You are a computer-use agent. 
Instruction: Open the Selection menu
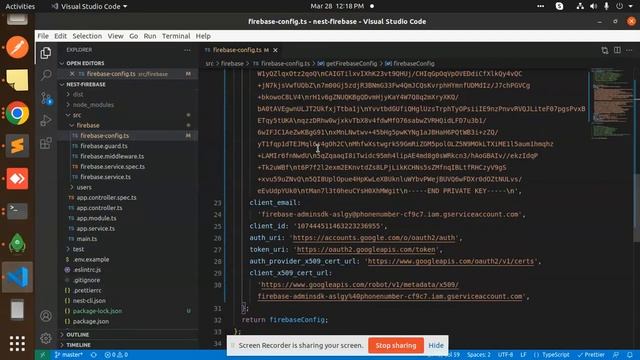pyautogui.click(x=87, y=36)
